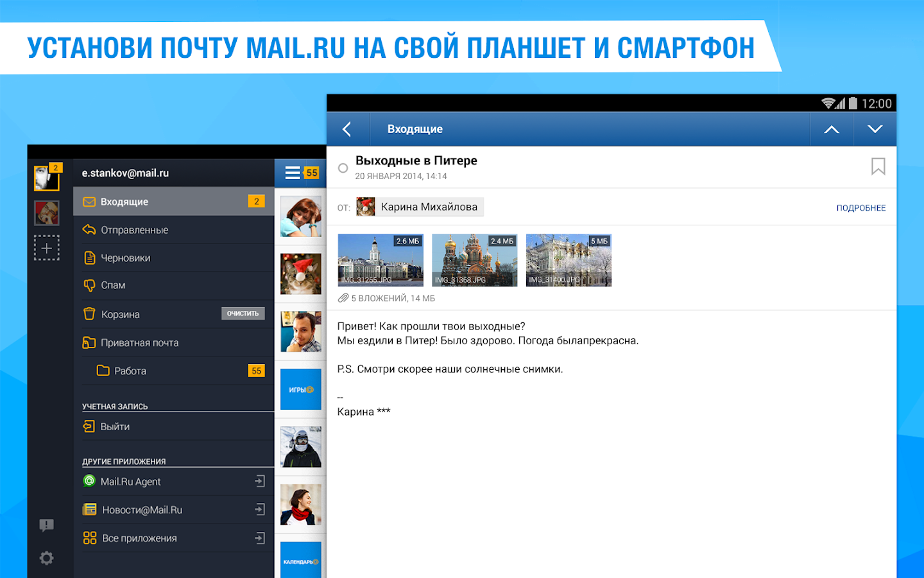Open the Входящие folder
Screen dimensions: 924x578
[174, 202]
